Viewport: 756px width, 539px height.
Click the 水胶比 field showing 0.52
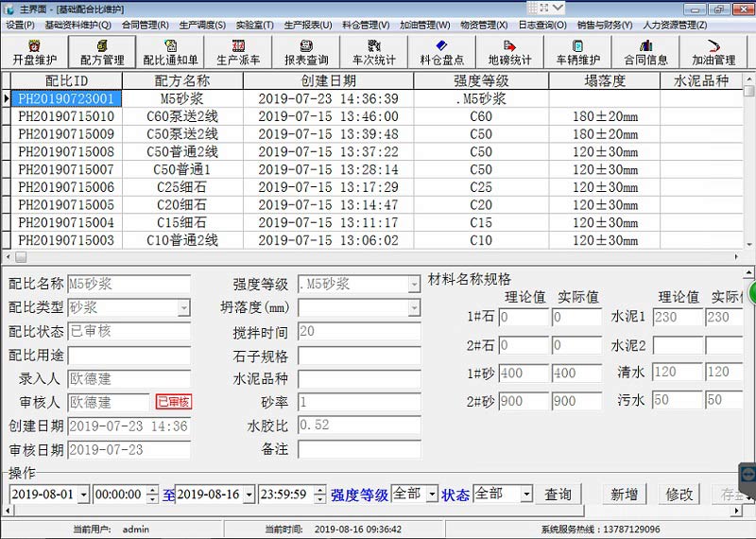[359, 426]
